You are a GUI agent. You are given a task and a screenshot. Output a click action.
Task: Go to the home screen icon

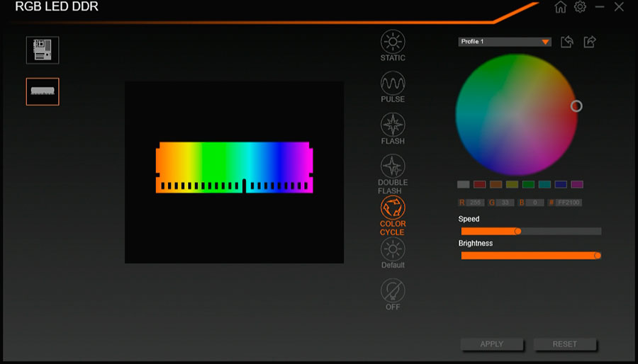point(561,7)
